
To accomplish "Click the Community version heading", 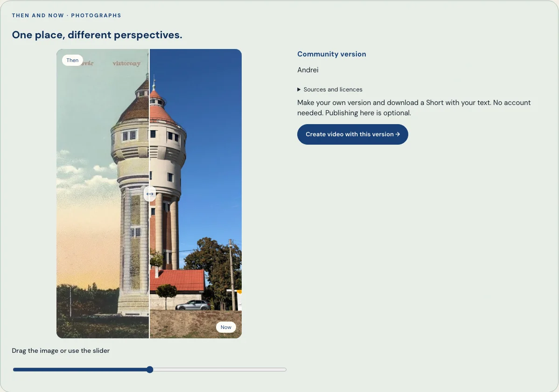I will [332, 54].
